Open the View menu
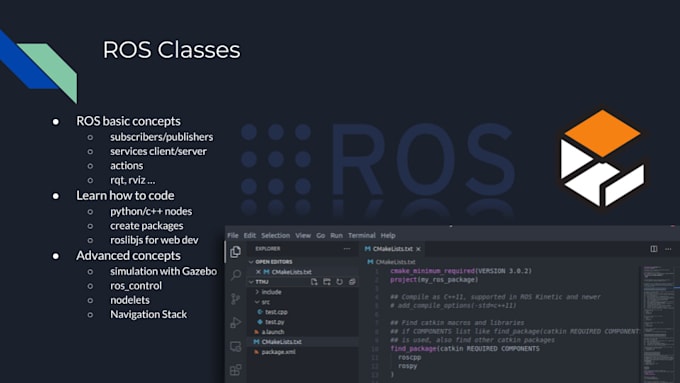The height and width of the screenshot is (383, 680). point(303,235)
